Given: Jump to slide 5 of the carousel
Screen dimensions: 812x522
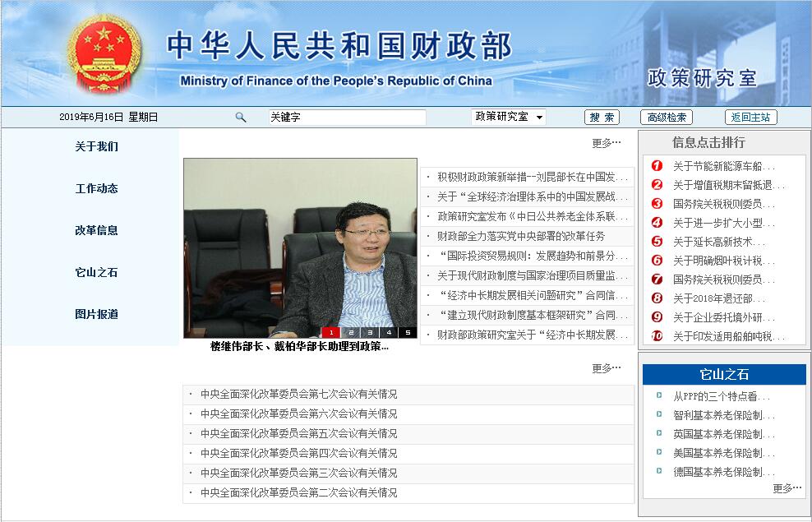Looking at the screenshot, I should point(407,333).
